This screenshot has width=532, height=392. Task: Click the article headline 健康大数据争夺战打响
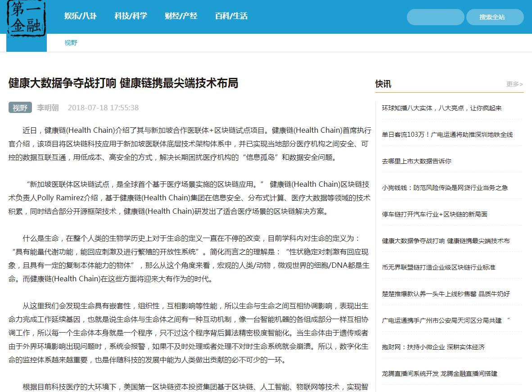[x=123, y=83]
